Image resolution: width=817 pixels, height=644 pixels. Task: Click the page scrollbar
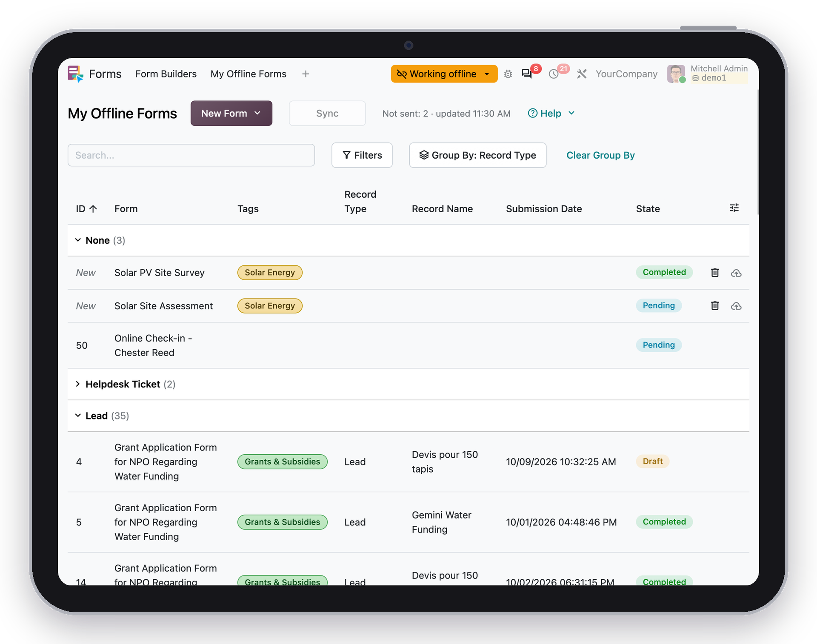(758, 152)
